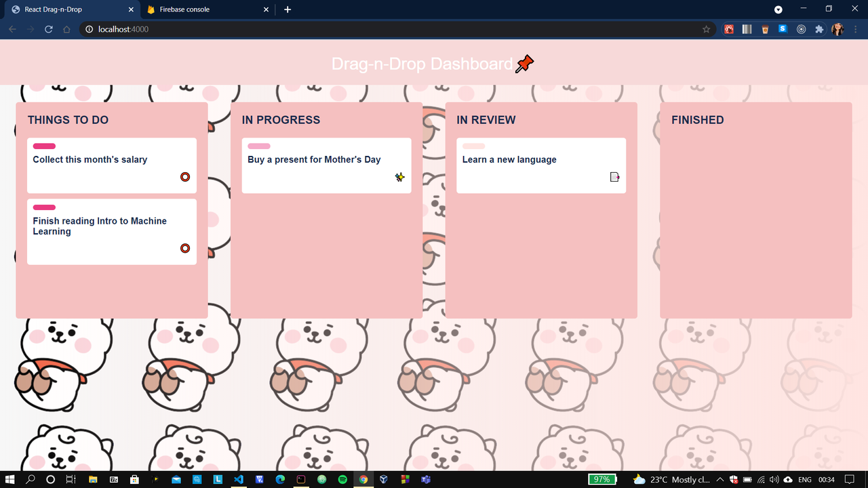Open Visual Studio Code from the taskbar
Screen dimensions: 868x488
tap(239, 479)
